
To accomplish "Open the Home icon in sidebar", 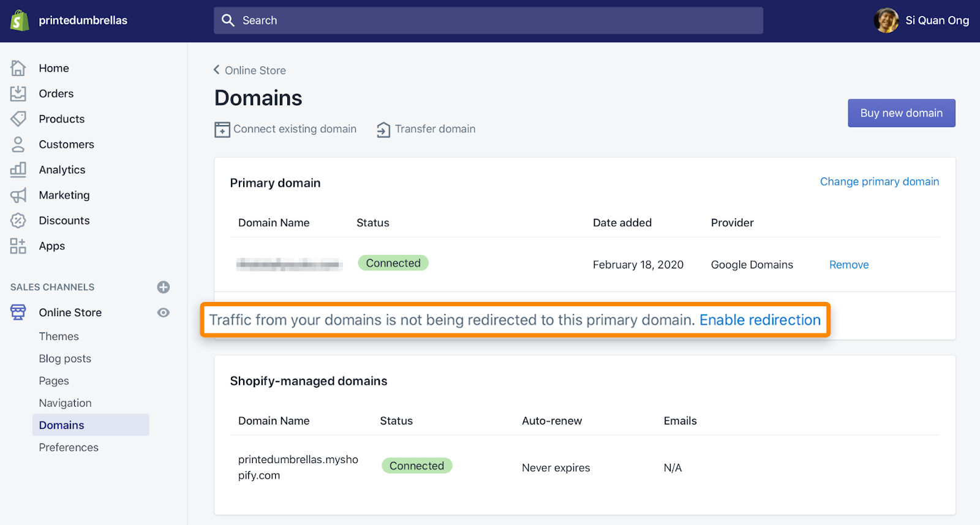I will [18, 68].
